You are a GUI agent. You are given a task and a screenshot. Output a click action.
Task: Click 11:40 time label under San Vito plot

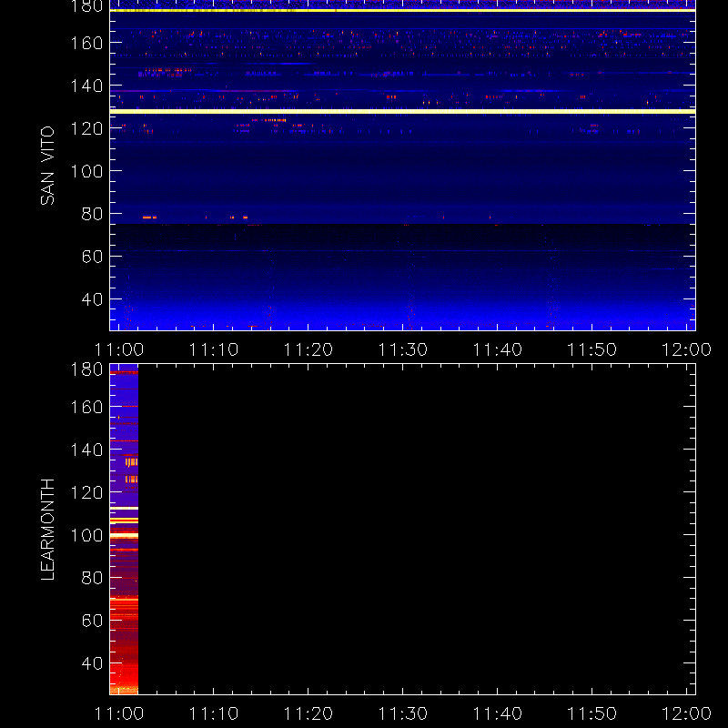point(497,349)
